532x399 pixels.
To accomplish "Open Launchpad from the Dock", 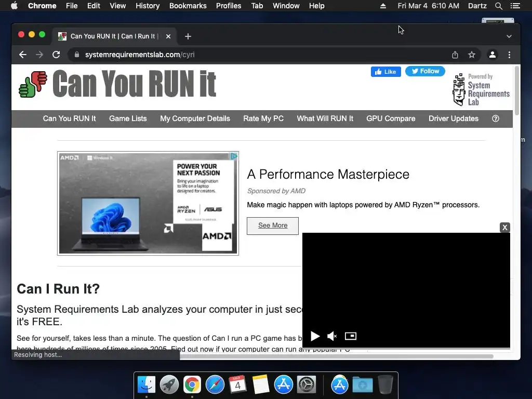I will pyautogui.click(x=169, y=385).
